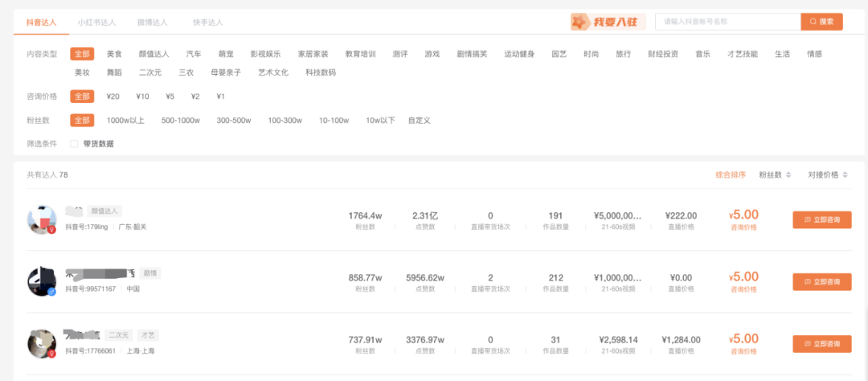Filter fans count by 10w以下
The width and height of the screenshot is (868, 381).
[380, 121]
